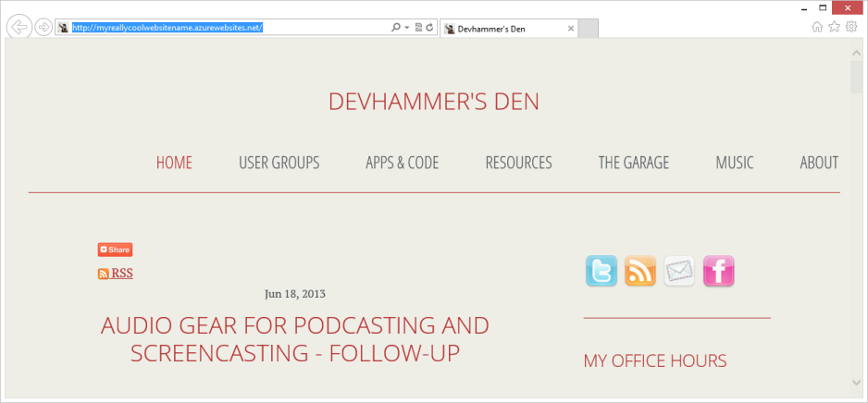Go back with the browser Back arrow
Screen dimensions: 868x403
[19, 27]
